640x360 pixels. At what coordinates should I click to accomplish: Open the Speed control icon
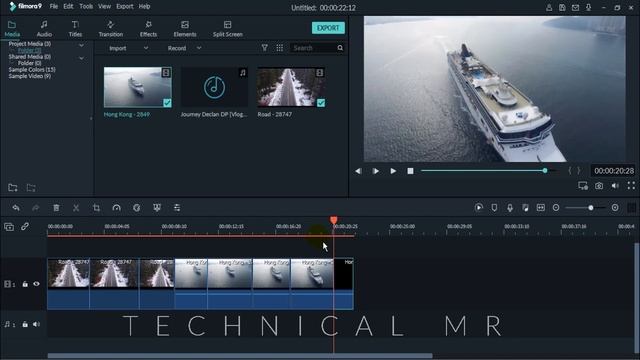[x=116, y=208]
